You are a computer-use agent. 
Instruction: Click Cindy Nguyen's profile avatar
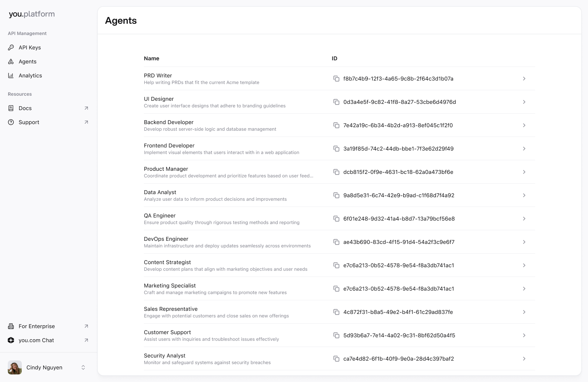(x=14, y=367)
